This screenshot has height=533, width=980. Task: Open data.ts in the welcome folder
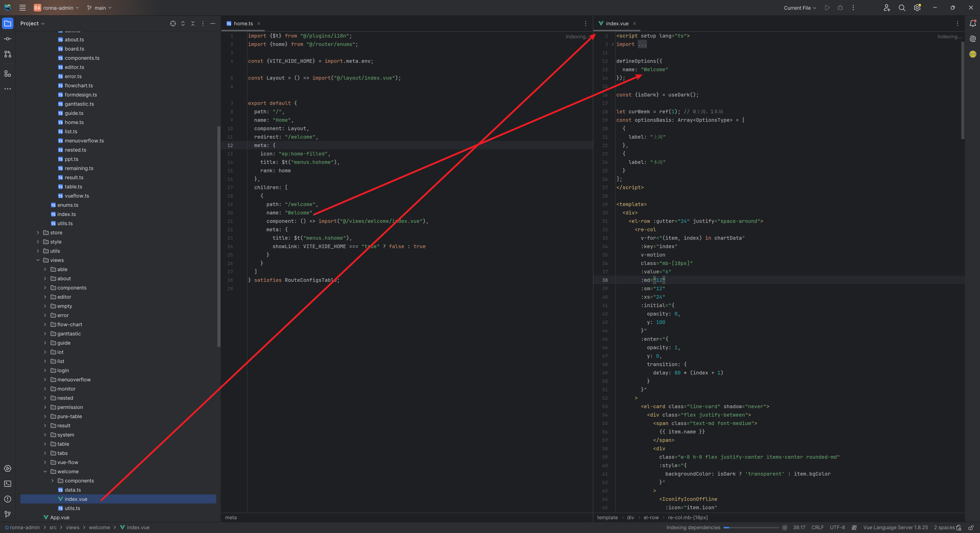click(72, 490)
